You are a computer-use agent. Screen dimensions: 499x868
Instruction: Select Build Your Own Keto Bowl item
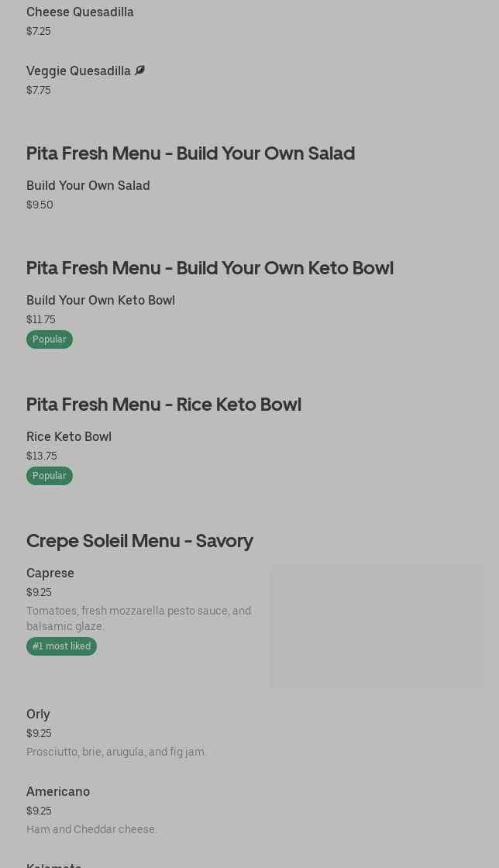pyautogui.click(x=101, y=301)
